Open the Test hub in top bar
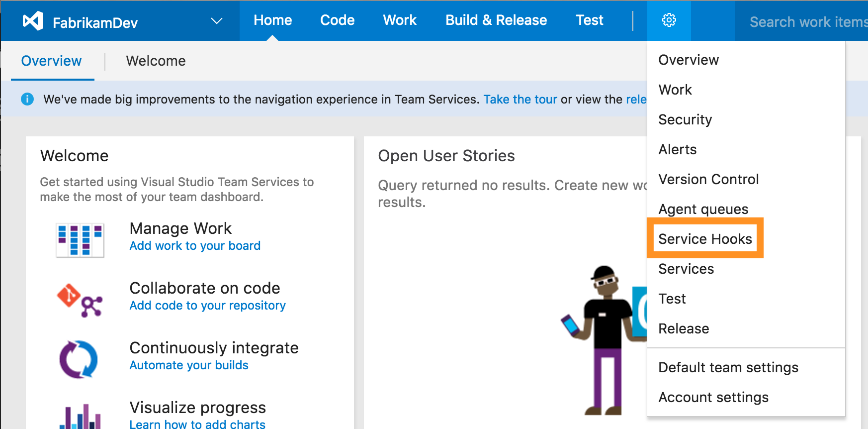 pos(590,20)
